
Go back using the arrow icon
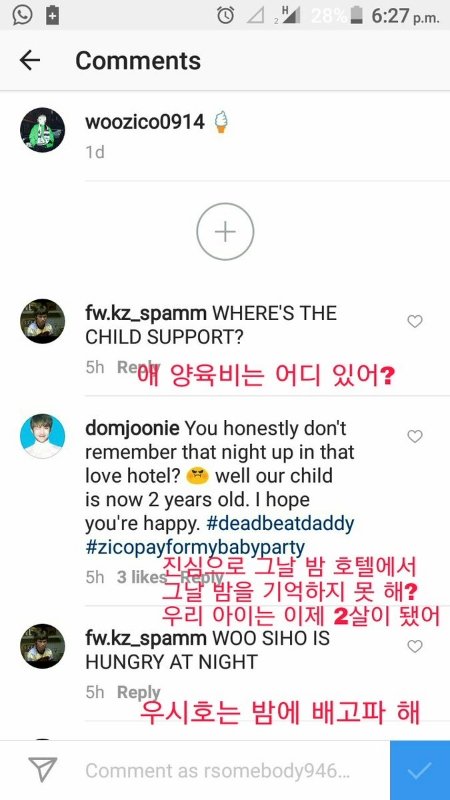[30, 61]
